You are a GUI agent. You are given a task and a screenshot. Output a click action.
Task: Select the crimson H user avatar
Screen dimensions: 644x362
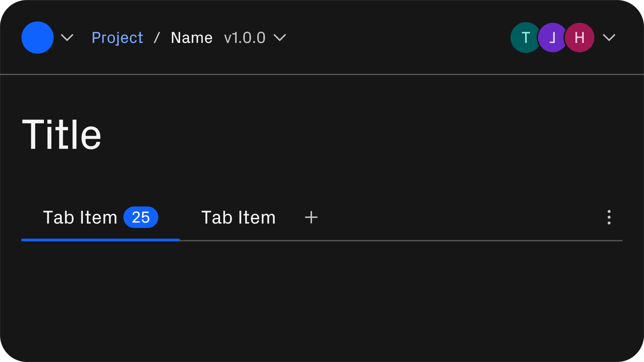pyautogui.click(x=580, y=38)
